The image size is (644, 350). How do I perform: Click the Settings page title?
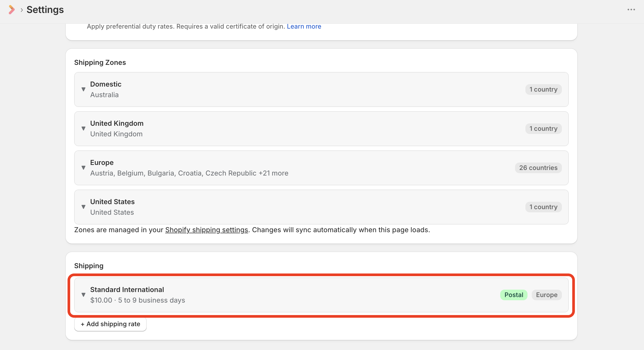[45, 10]
